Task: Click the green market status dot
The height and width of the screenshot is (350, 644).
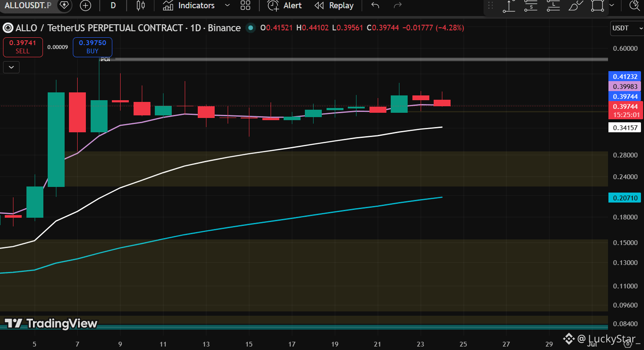Action: coord(250,28)
